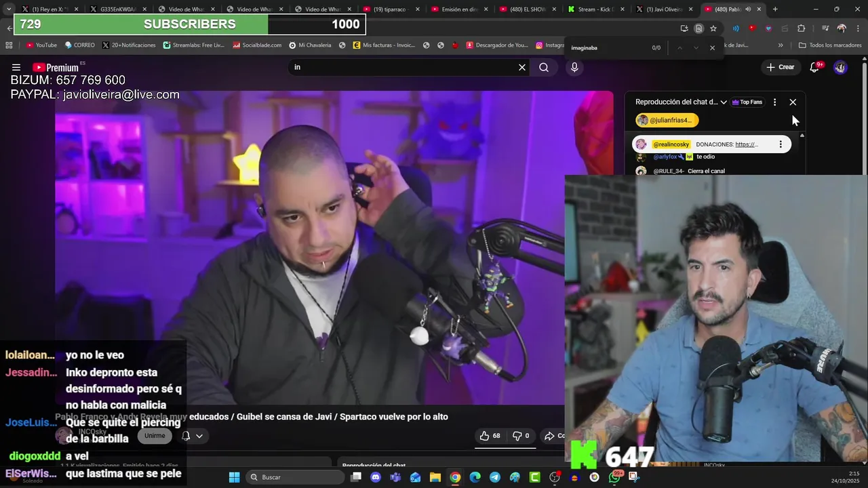This screenshot has height=488, width=868.
Task: Open the YouTube guide hamburger menu
Action: coord(16,67)
